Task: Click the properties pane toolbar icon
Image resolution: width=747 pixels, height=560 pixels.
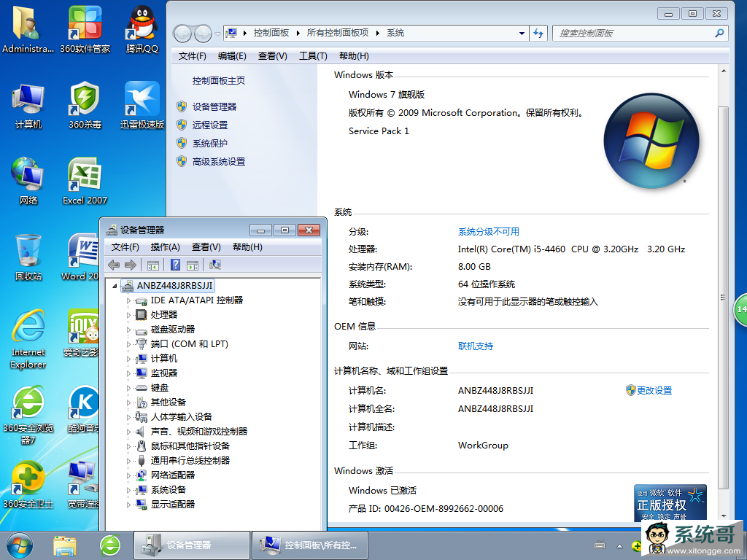Action: point(193,265)
